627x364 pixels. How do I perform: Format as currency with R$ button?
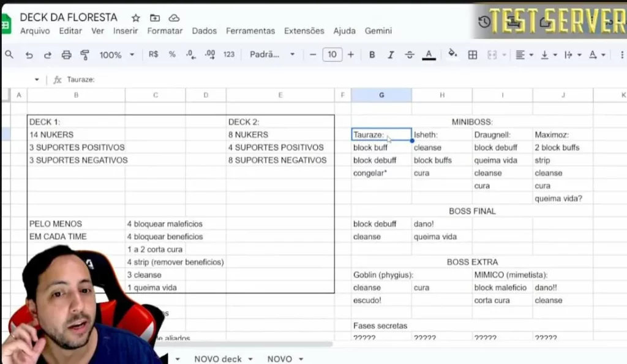pyautogui.click(x=153, y=54)
